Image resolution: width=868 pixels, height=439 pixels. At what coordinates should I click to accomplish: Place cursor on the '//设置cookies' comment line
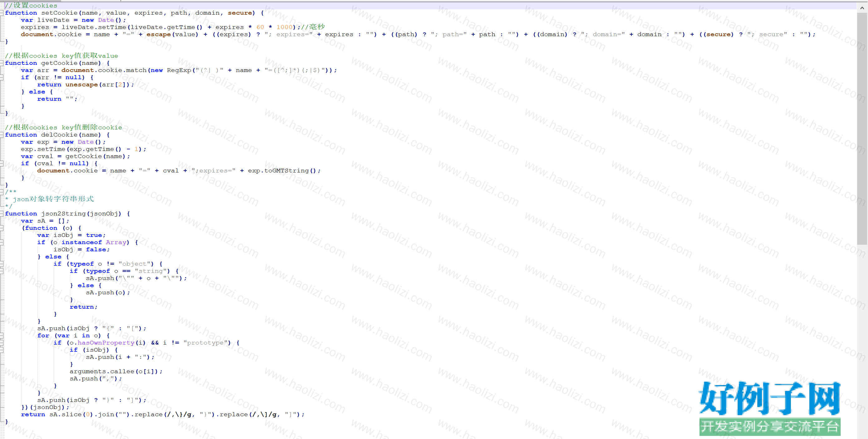coord(31,5)
